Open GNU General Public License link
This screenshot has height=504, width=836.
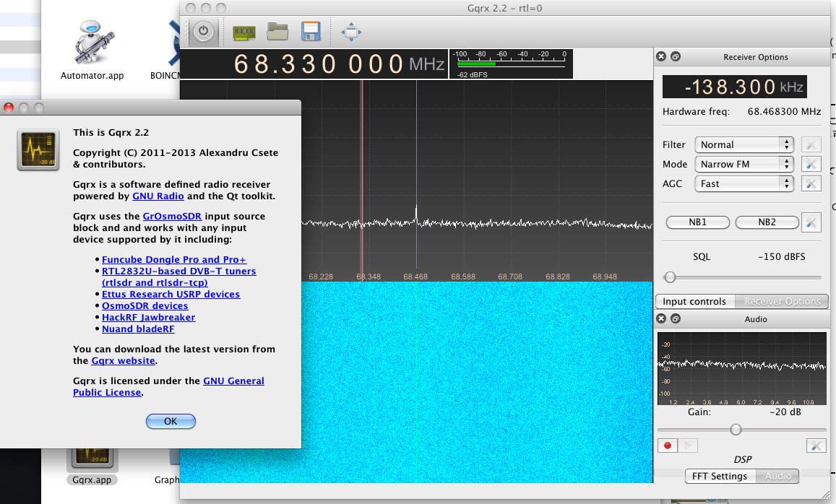pyautogui.click(x=168, y=387)
